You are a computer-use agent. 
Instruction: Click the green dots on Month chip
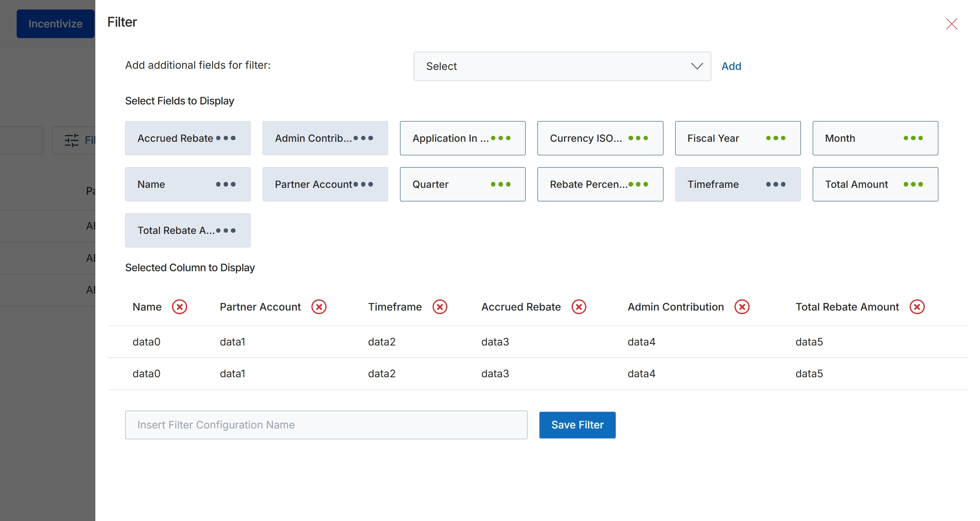click(x=913, y=138)
